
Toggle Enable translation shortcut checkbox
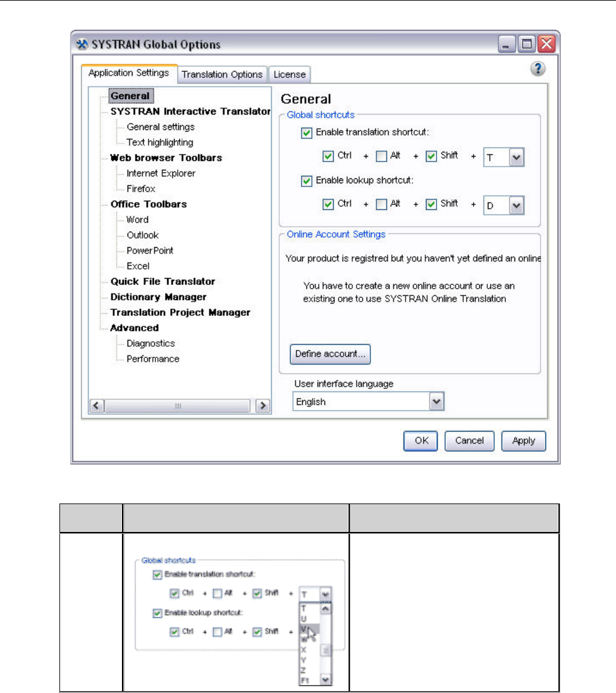(x=306, y=133)
